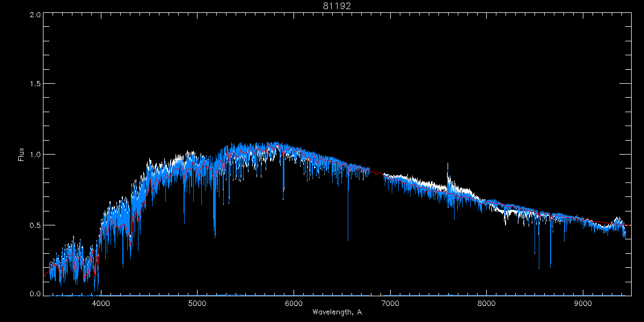The image size is (644, 322).
Task: Click the 1.5 y-axis tick label
Action: [35, 84]
